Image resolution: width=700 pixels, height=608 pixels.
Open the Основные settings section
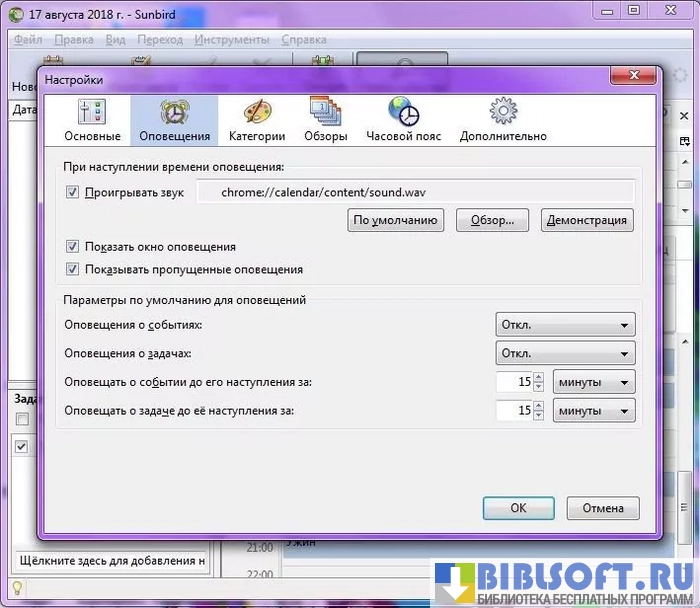coord(92,120)
